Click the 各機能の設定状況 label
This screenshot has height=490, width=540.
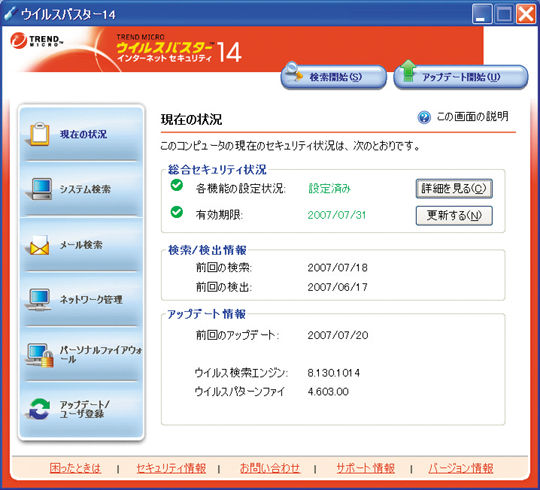[x=241, y=188]
